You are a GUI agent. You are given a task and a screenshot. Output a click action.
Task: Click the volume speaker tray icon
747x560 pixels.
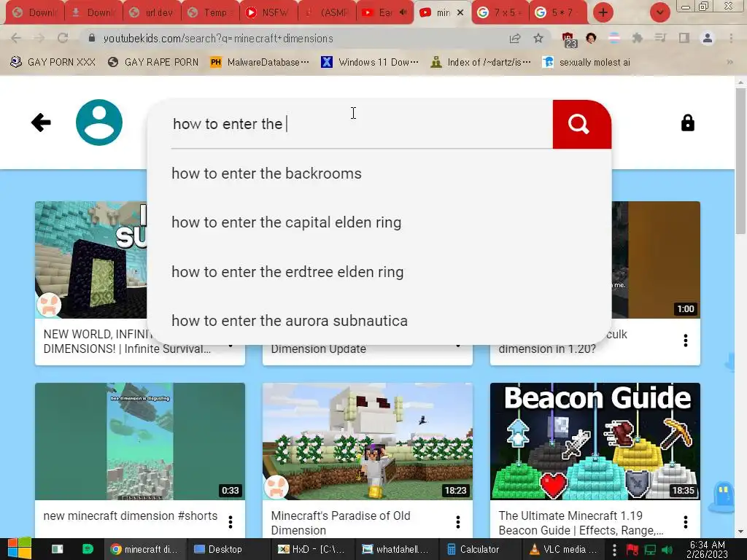pyautogui.click(x=667, y=550)
